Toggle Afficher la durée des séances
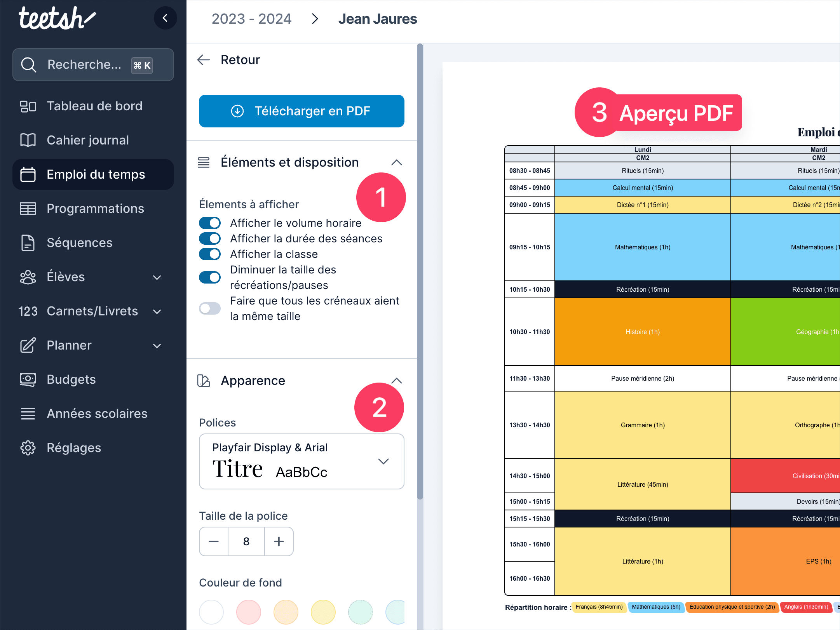Viewport: 840px width, 630px height. [210, 238]
